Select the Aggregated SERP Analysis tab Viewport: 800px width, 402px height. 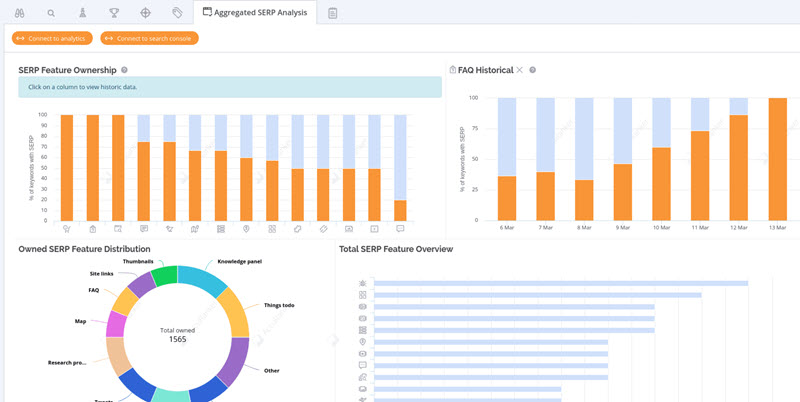[255, 13]
